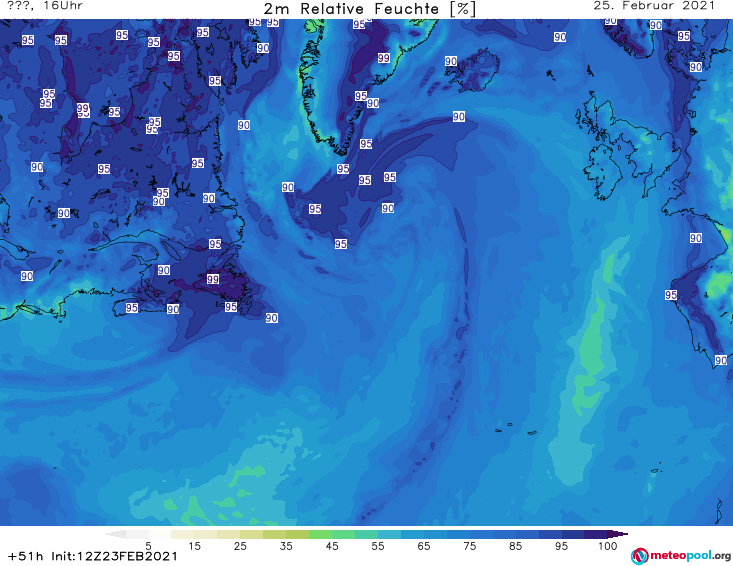Click legend value 35
This screenshot has width=733, height=566.
click(x=286, y=546)
